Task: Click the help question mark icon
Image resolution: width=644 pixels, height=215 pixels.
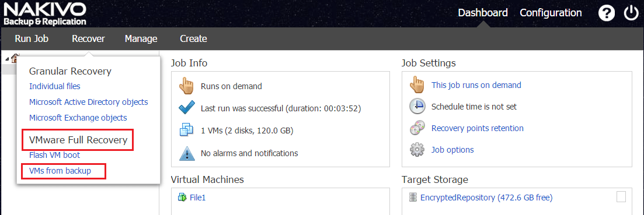Action: (x=606, y=13)
